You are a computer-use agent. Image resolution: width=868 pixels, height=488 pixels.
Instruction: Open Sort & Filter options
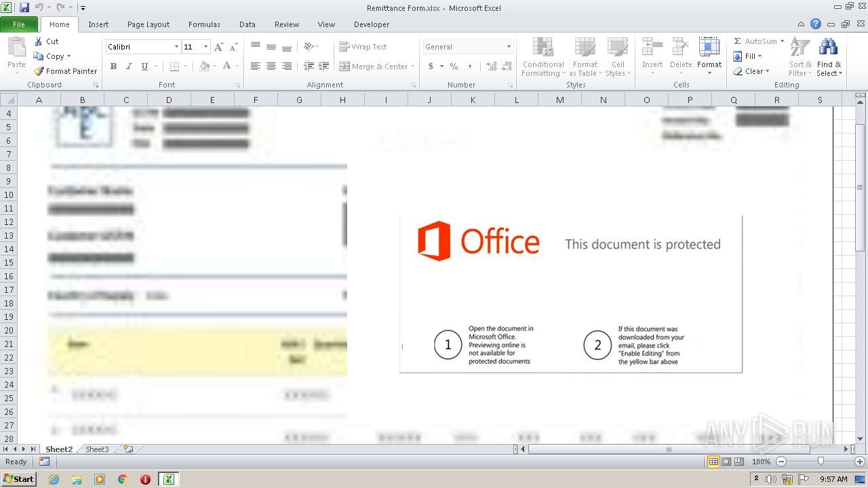coord(800,58)
